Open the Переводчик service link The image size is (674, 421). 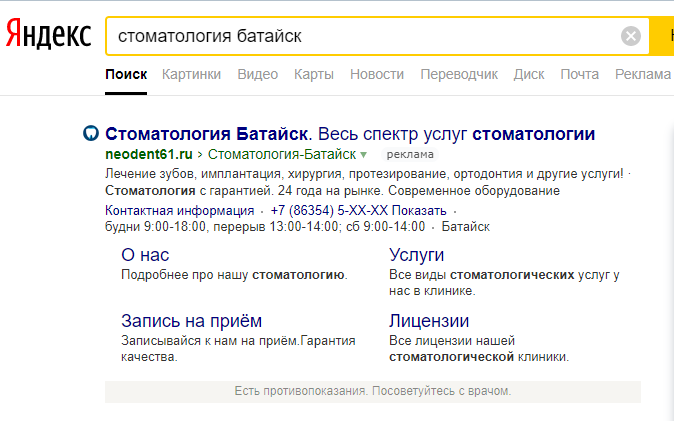[459, 74]
